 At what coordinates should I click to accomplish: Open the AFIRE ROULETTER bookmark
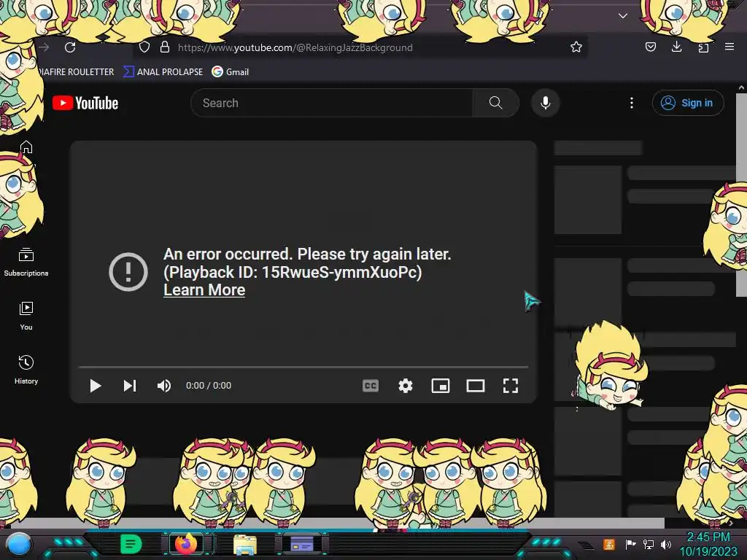pyautogui.click(x=76, y=72)
